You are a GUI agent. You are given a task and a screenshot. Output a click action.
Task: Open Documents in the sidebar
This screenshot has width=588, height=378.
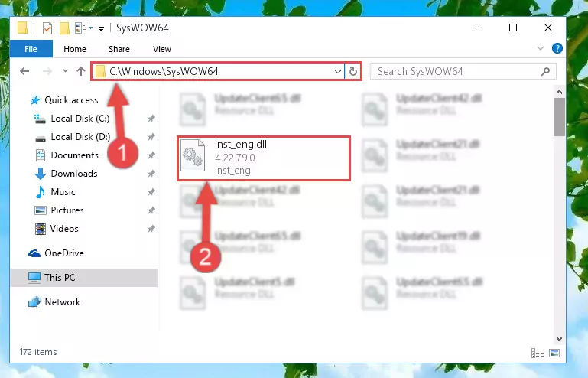[x=67, y=155]
